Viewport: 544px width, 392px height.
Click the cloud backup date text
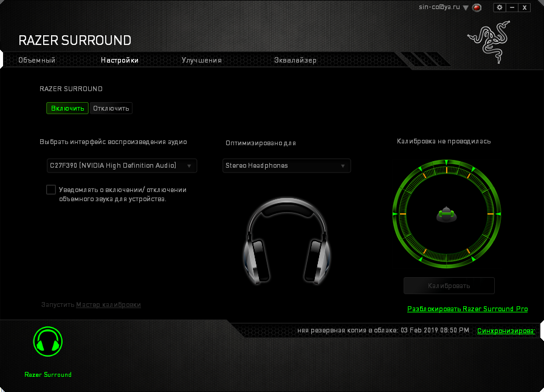point(383,330)
